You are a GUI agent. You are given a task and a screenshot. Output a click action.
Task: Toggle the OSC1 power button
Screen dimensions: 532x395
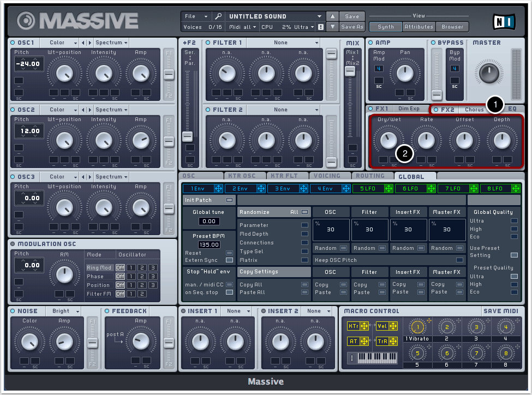pos(13,43)
